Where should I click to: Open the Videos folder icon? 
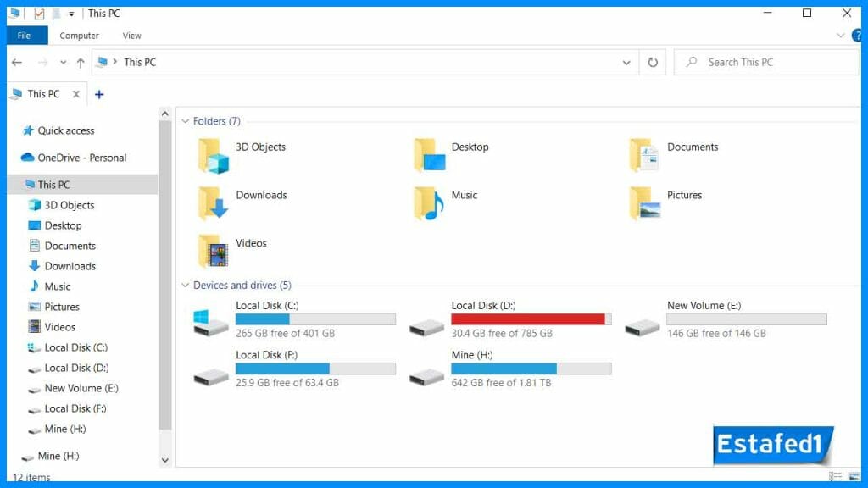214,252
